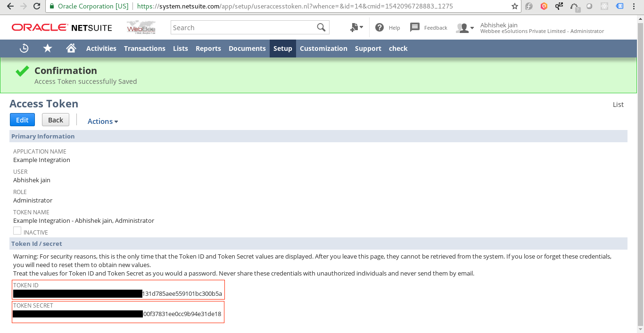This screenshot has width=644, height=333.
Task: Open the Reports menu
Action: point(208,49)
